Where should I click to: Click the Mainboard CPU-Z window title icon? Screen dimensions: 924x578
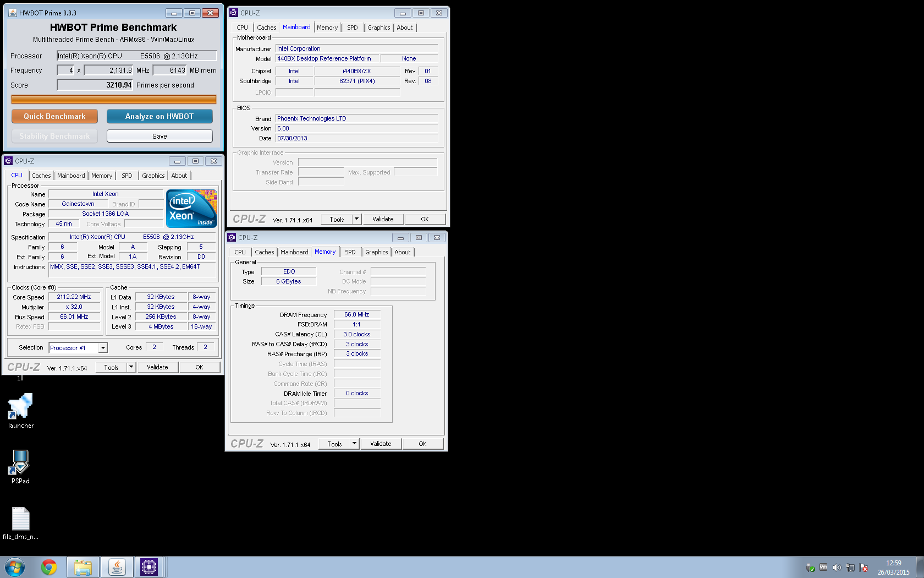(x=234, y=13)
